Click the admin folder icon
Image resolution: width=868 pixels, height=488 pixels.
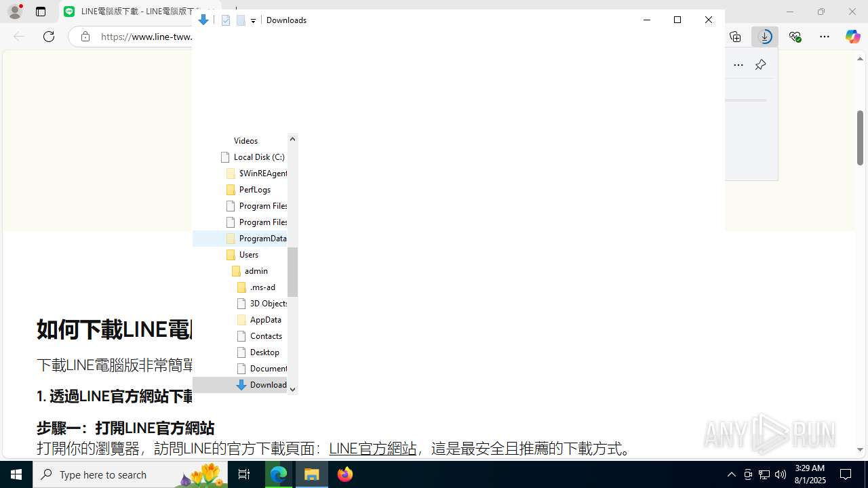[236, 271]
